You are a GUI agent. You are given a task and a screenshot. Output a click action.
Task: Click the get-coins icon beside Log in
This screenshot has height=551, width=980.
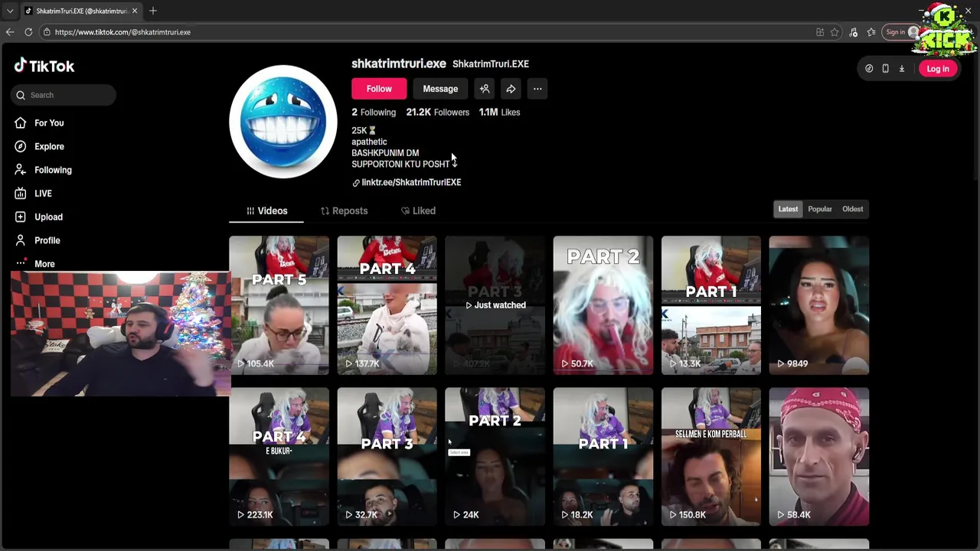(x=869, y=69)
